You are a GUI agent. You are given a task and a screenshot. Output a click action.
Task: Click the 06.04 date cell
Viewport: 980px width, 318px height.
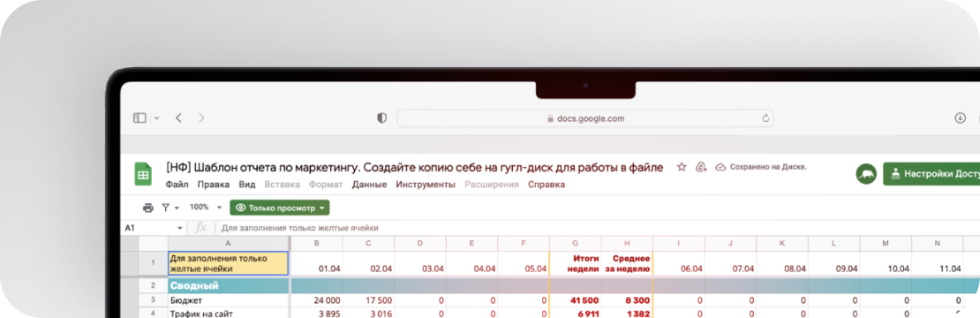679,263
